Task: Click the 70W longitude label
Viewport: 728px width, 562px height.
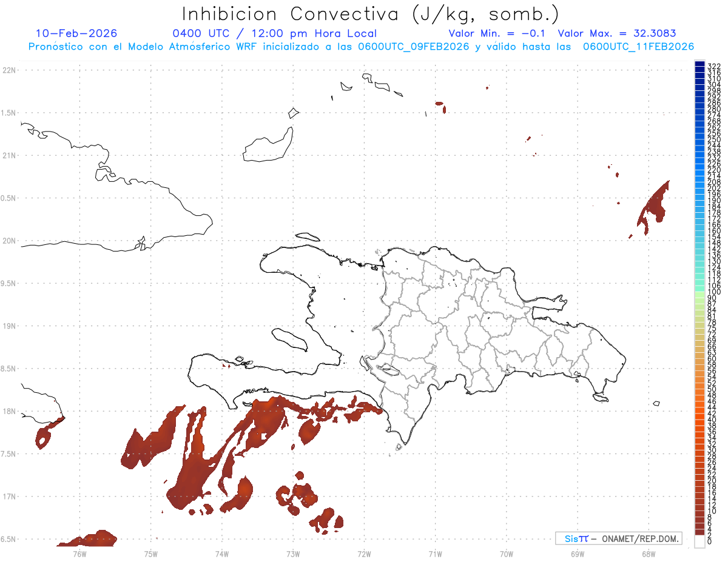Action: (x=507, y=554)
